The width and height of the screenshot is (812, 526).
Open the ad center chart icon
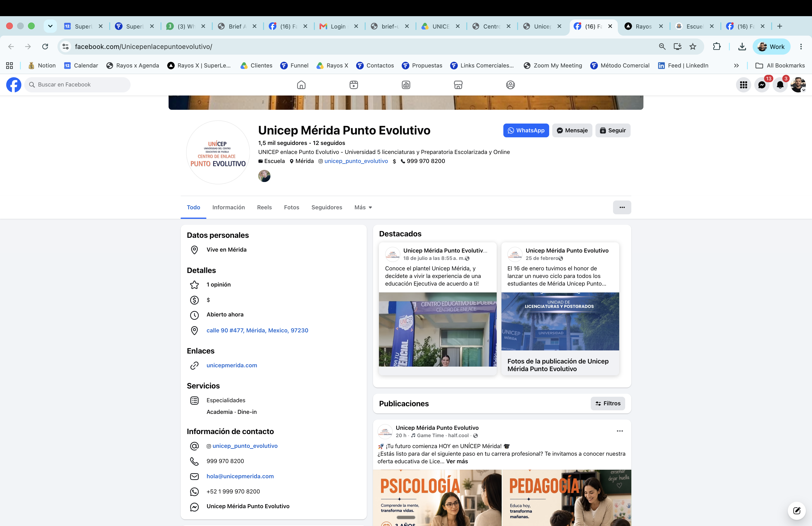tap(406, 85)
